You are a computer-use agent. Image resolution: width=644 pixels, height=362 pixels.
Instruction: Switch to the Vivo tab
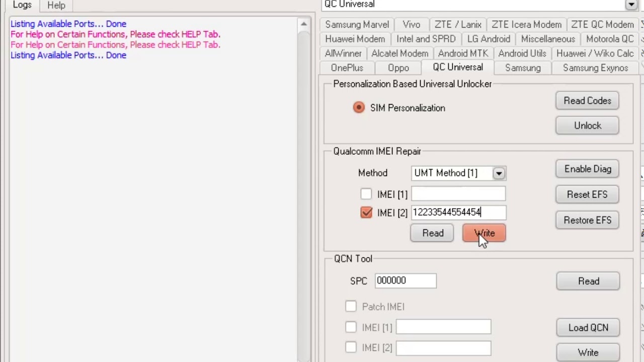point(411,25)
